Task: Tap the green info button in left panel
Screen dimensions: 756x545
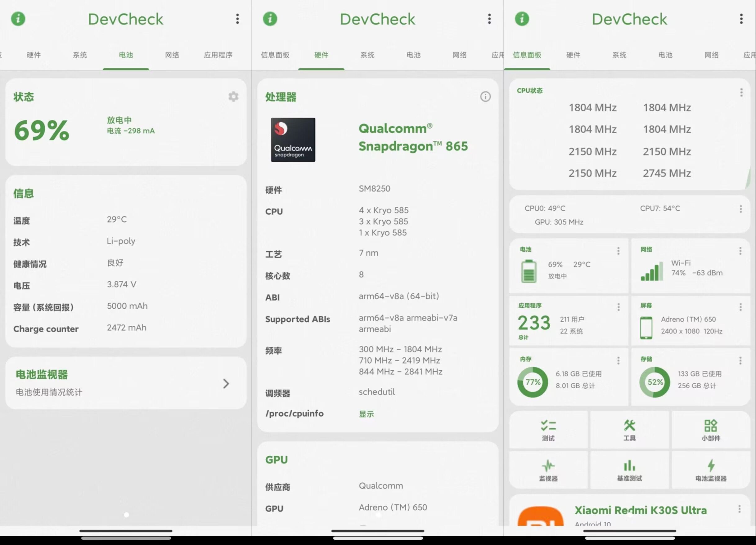Action: point(18,19)
